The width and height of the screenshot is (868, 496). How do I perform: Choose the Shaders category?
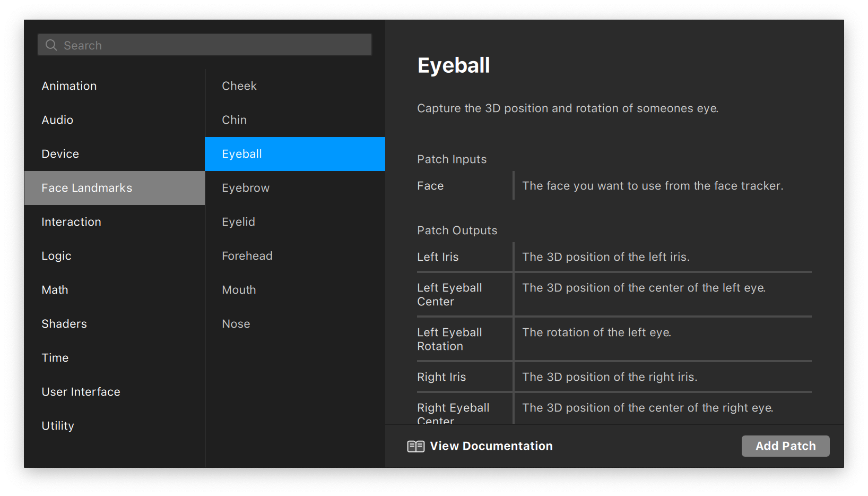coord(64,324)
